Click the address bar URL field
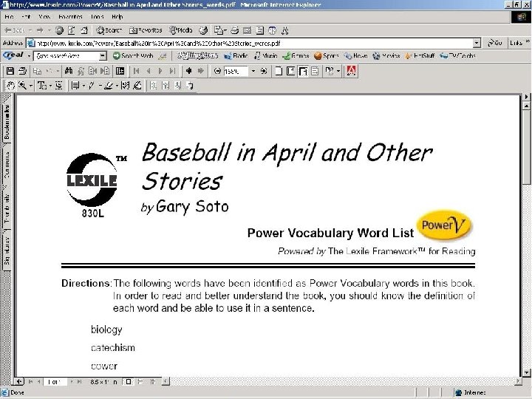The width and height of the screenshot is (532, 399). (250, 43)
